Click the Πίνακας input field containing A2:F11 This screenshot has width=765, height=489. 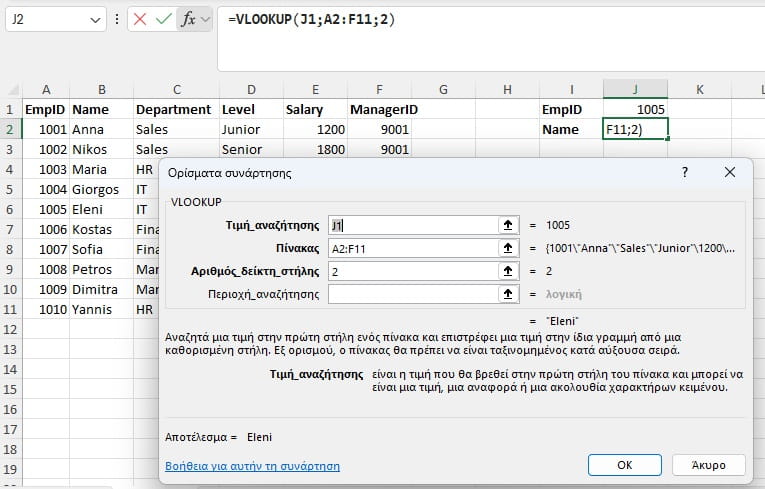click(413, 248)
